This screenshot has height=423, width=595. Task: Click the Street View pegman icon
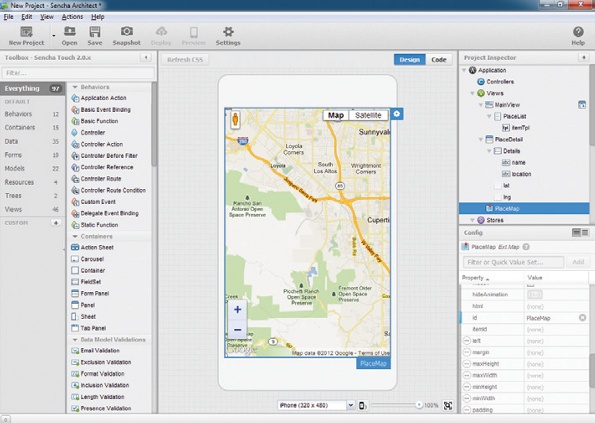[235, 120]
